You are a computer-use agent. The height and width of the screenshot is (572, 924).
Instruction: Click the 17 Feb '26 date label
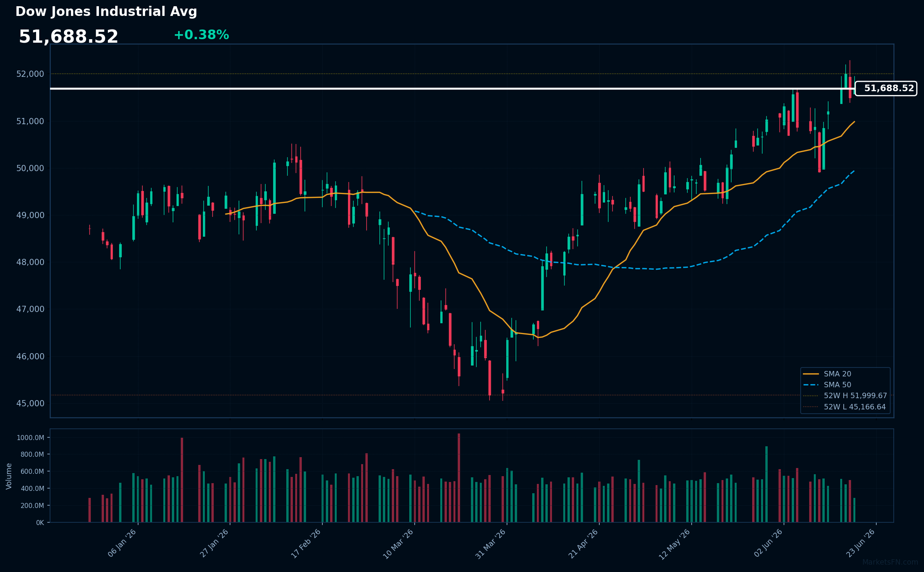[306, 543]
